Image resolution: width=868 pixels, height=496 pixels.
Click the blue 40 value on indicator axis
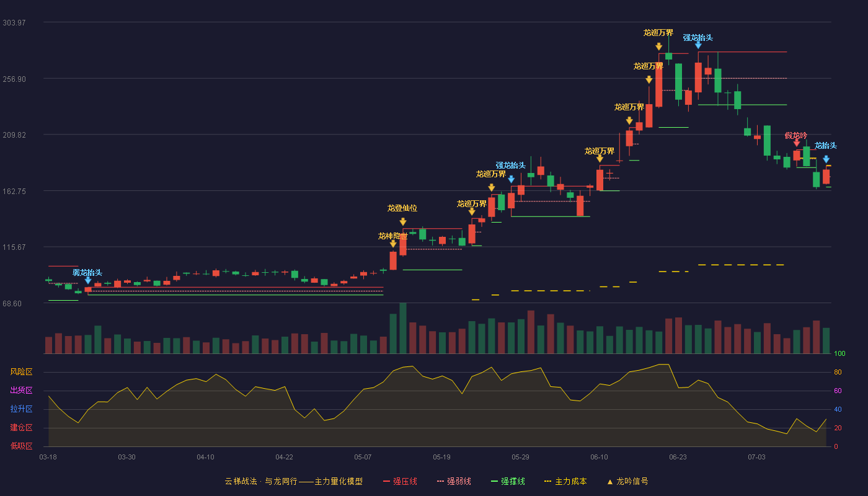point(838,410)
